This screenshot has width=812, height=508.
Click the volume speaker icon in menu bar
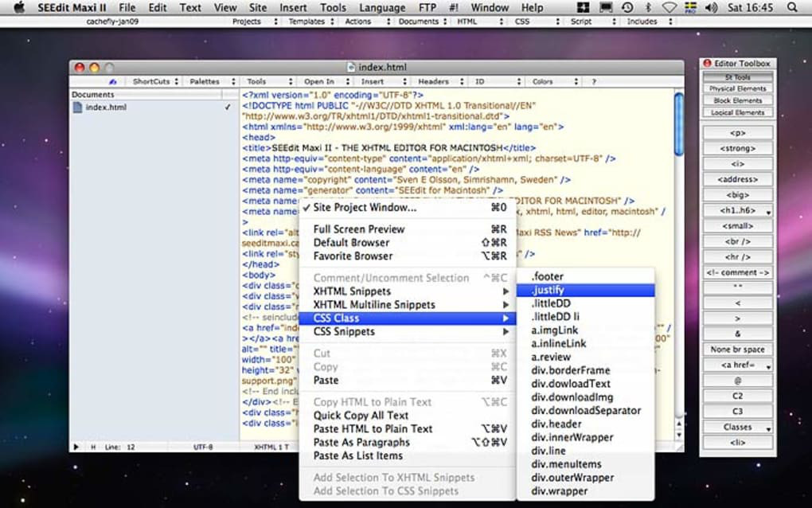(x=710, y=7)
